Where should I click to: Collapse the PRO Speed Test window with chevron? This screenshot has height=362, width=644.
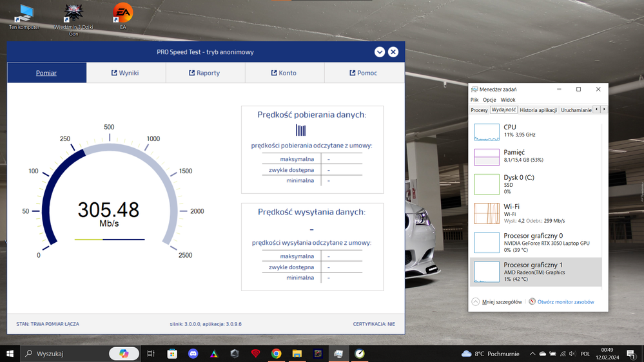pos(380,52)
